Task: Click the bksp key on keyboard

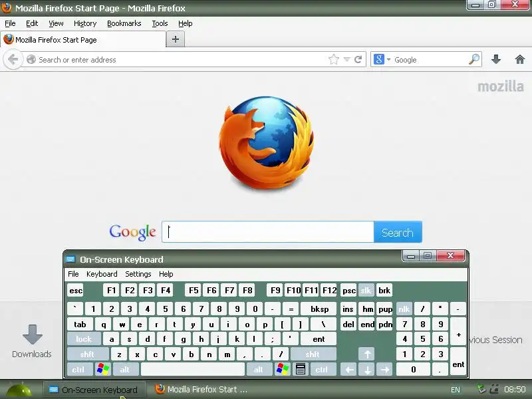Action: tap(319, 309)
